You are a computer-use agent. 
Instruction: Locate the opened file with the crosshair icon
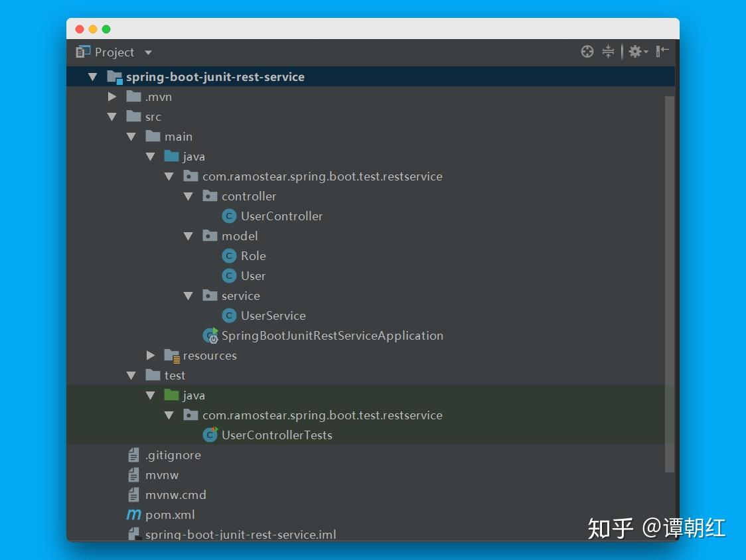point(587,51)
